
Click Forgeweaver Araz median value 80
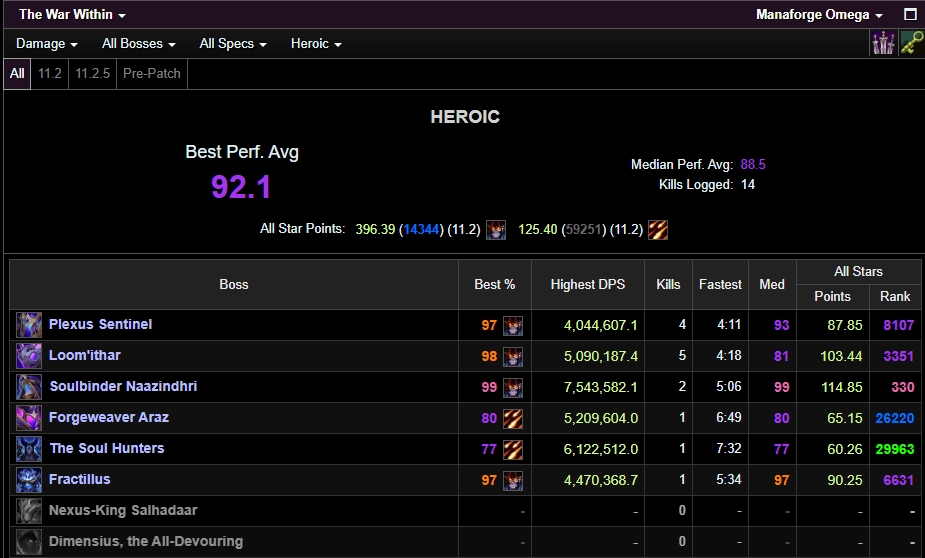pos(782,418)
